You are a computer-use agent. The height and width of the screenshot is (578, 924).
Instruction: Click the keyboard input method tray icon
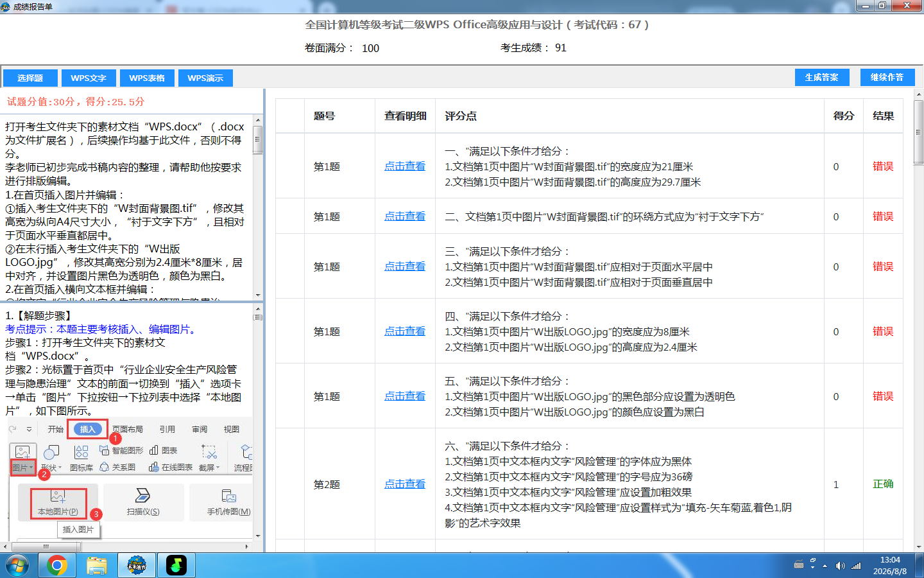799,565
